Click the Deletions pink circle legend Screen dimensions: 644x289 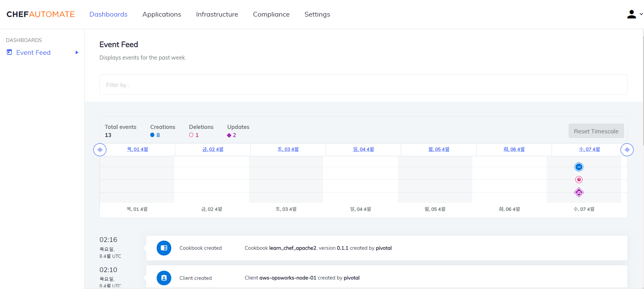[x=191, y=135]
